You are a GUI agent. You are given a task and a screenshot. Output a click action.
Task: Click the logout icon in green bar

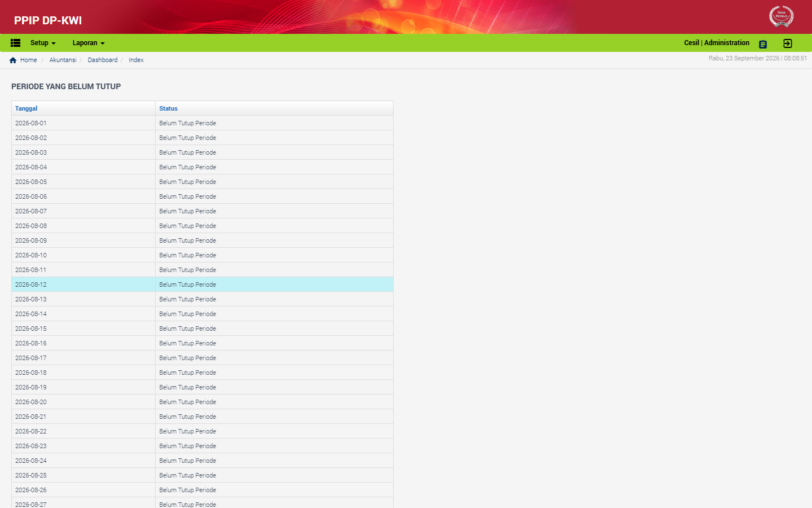click(788, 43)
